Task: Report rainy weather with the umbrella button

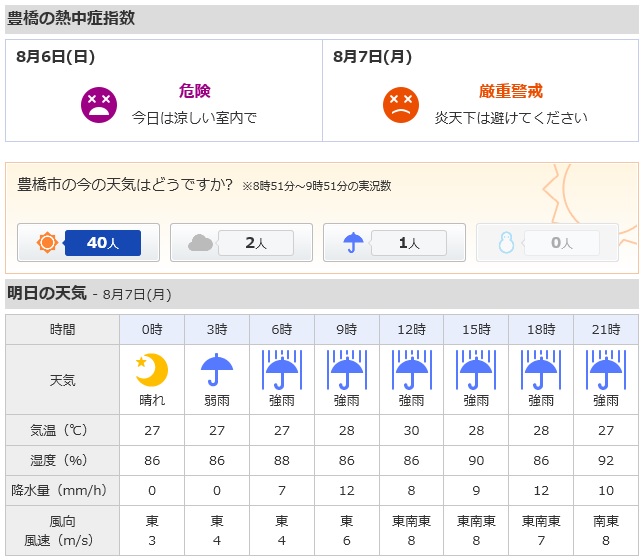Action: coord(394,242)
